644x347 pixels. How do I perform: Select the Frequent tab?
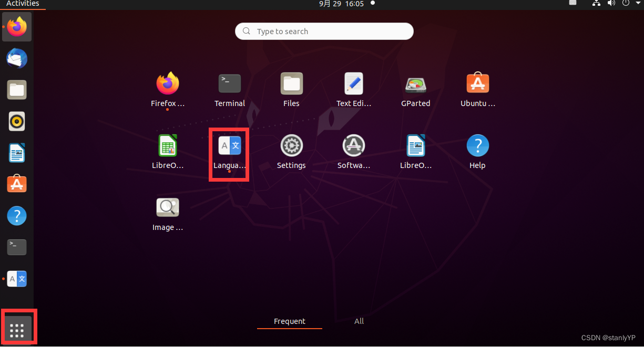(x=289, y=321)
